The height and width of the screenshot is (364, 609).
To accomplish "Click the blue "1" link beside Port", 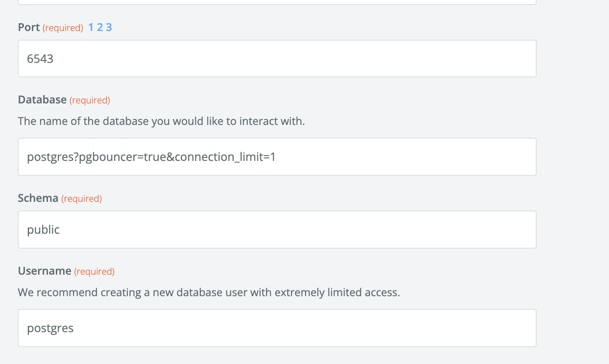I will point(91,27).
